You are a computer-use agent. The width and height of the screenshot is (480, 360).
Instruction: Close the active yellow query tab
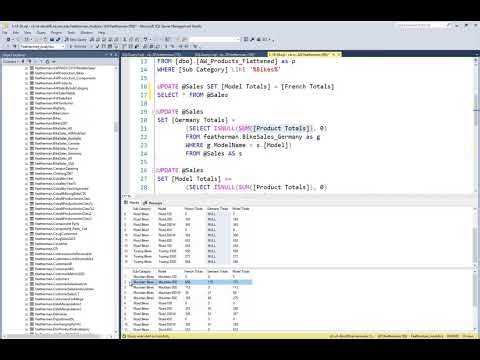[339, 54]
